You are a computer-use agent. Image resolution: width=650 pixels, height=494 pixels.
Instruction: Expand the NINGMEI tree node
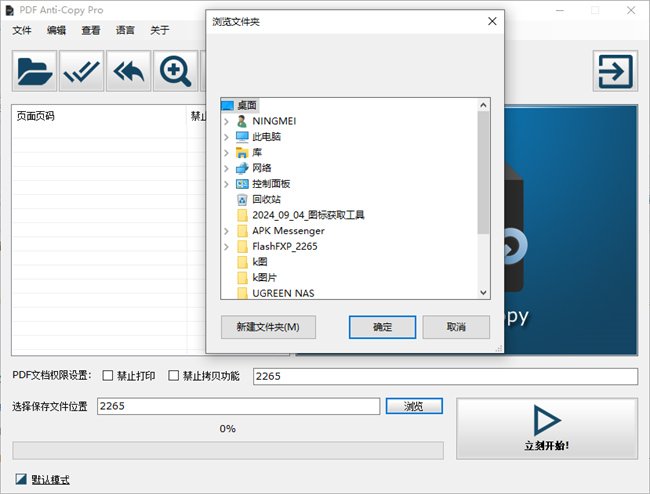(226, 121)
